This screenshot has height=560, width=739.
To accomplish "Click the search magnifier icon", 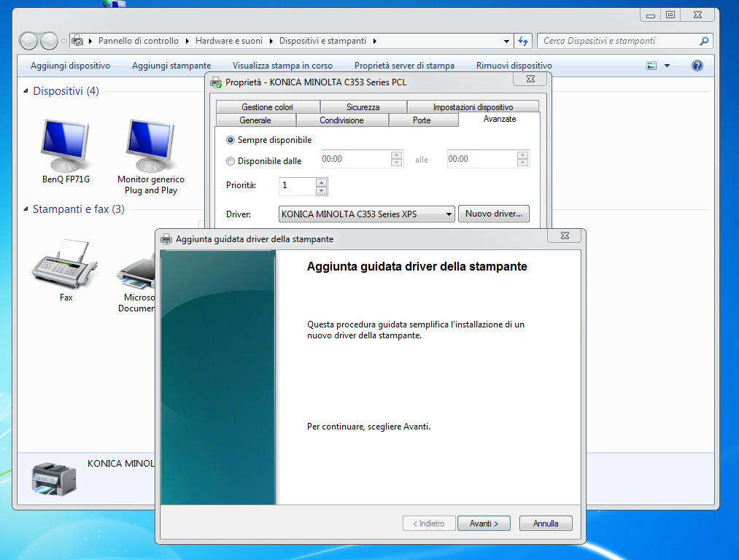I will tap(704, 42).
